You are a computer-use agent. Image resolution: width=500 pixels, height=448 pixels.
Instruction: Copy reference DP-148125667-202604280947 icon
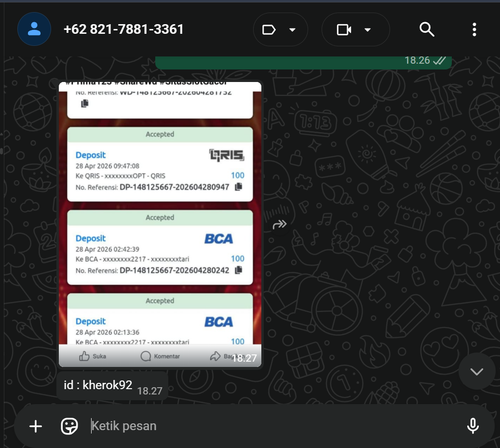238,187
